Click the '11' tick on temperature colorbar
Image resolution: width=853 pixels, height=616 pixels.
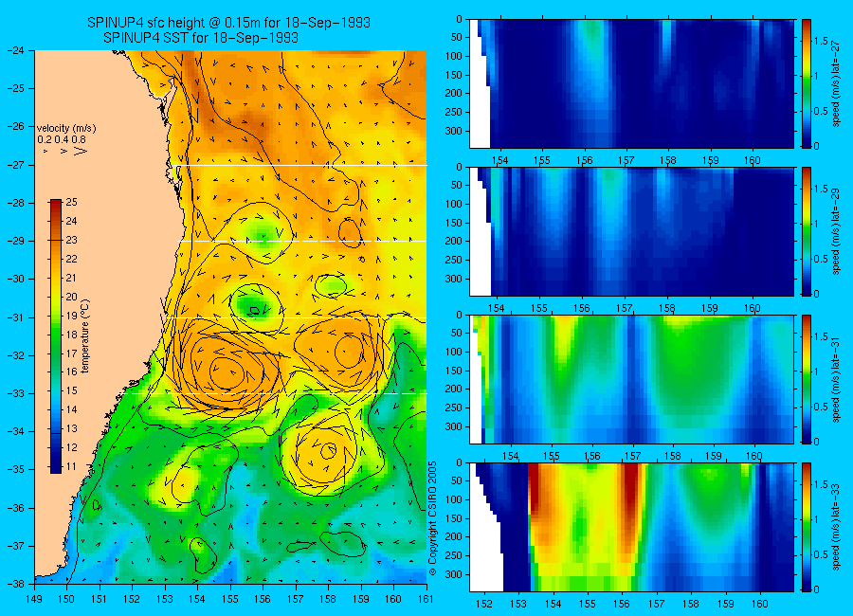[x=71, y=466]
